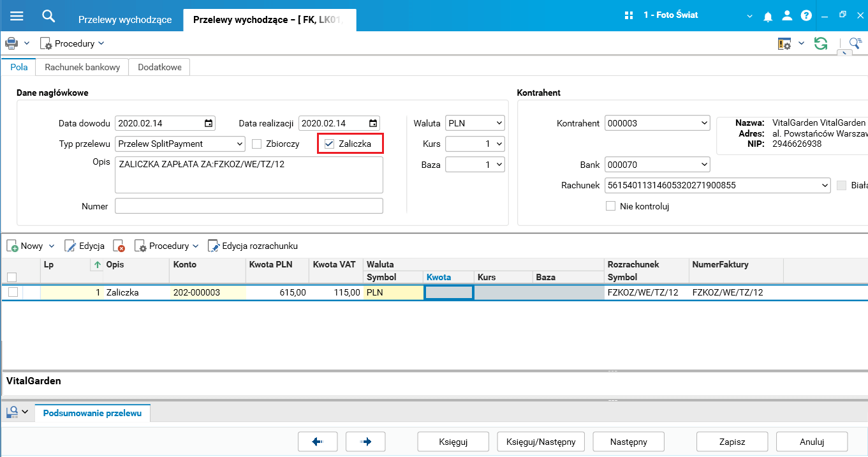This screenshot has height=457, width=868.
Task: Expand the Kontrahent dropdown
Action: click(x=704, y=123)
